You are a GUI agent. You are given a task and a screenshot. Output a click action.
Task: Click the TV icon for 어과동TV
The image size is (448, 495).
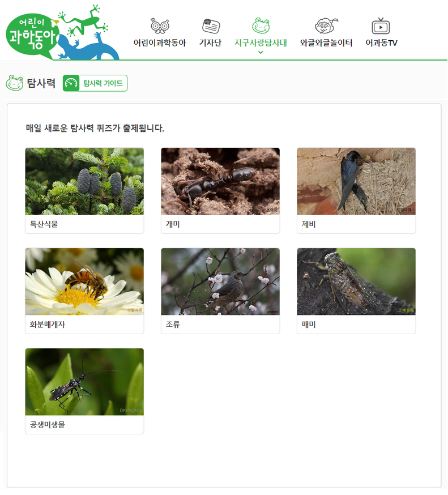click(381, 26)
